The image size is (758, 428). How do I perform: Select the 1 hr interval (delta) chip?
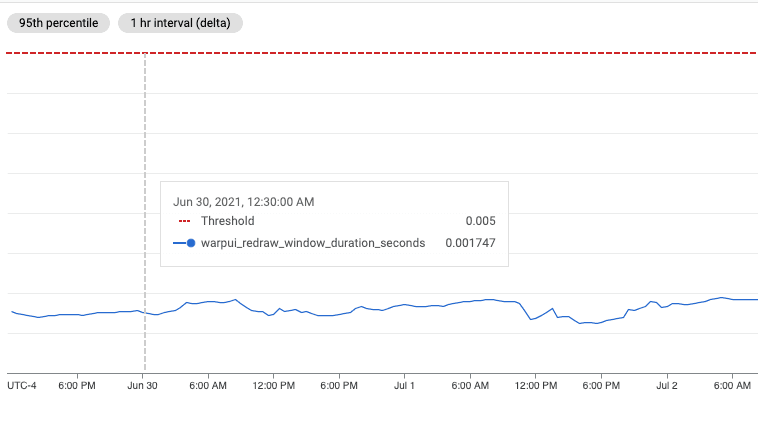pos(180,22)
